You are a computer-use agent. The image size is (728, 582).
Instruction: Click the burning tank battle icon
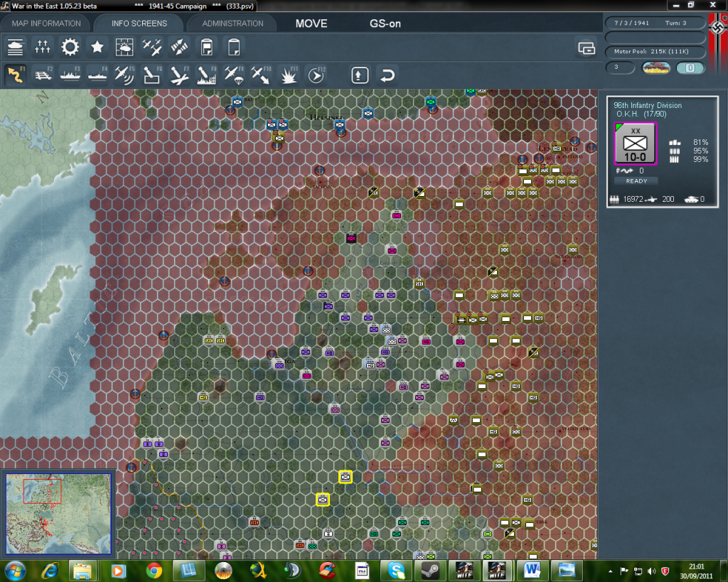(x=655, y=68)
